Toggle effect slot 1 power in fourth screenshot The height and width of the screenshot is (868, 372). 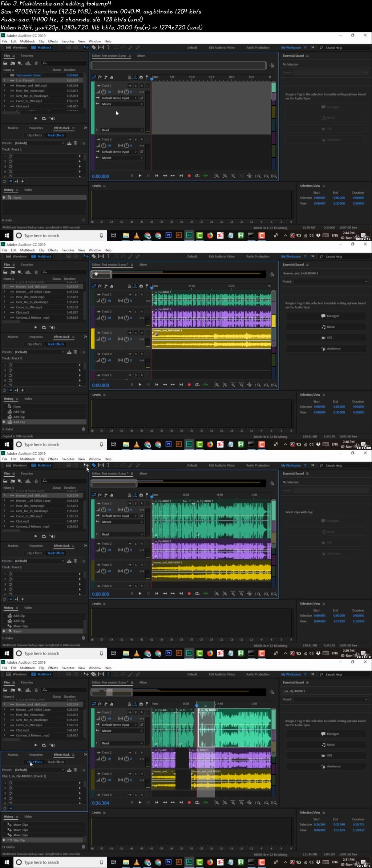pyautogui.click(x=10, y=783)
